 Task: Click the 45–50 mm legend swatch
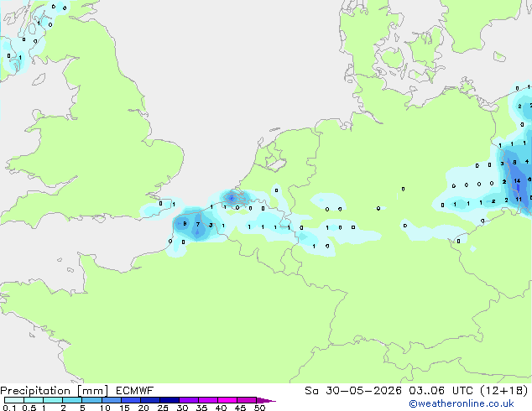247,400
